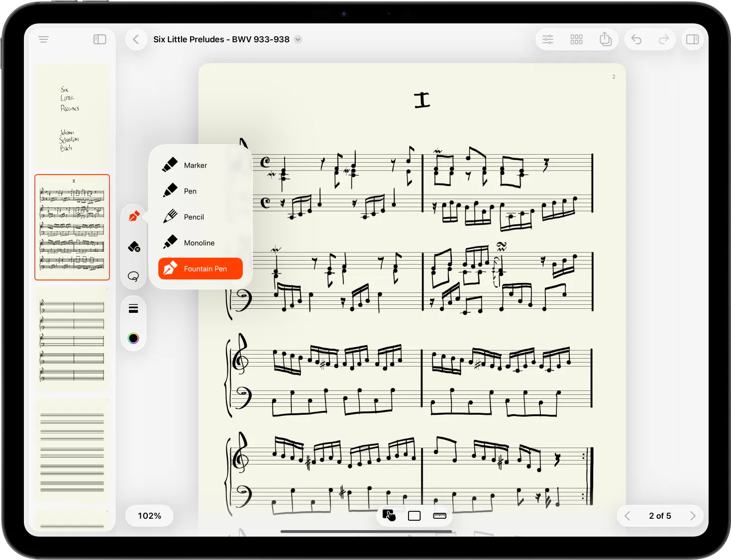Select the highlighted Prelude I page thumbnail
The image size is (731, 560).
pos(72,227)
